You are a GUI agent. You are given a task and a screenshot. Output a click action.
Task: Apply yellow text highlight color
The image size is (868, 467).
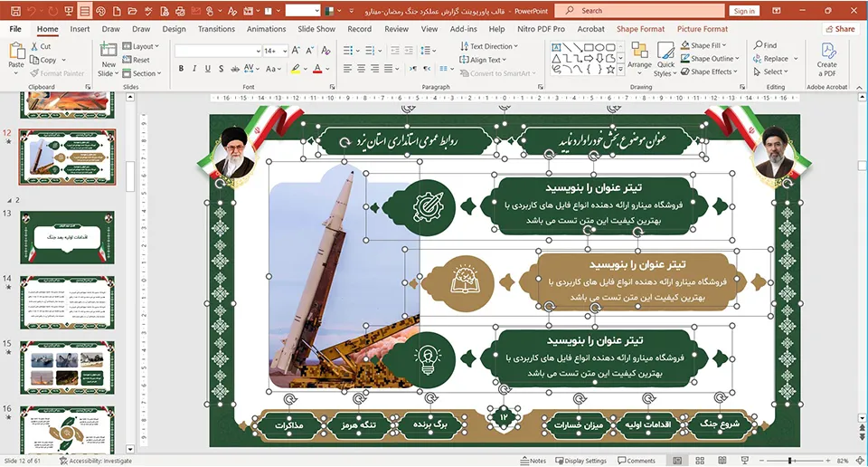pos(297,69)
